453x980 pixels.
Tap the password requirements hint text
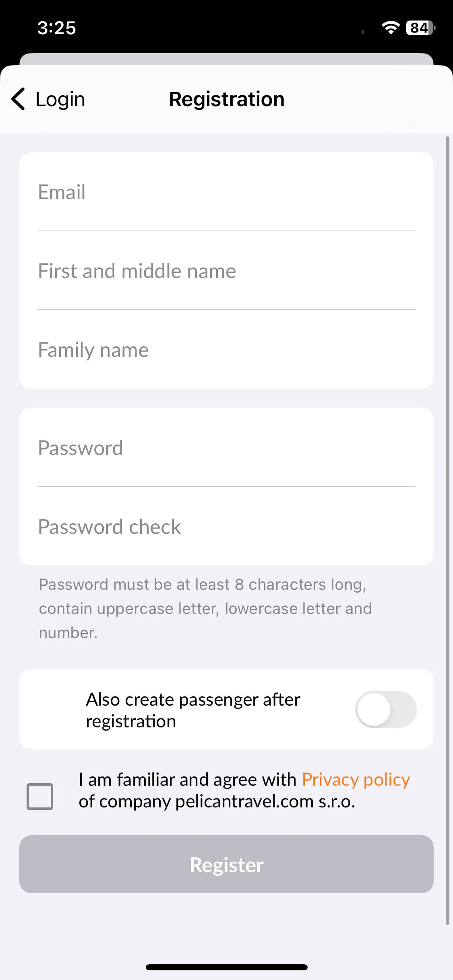(x=205, y=608)
